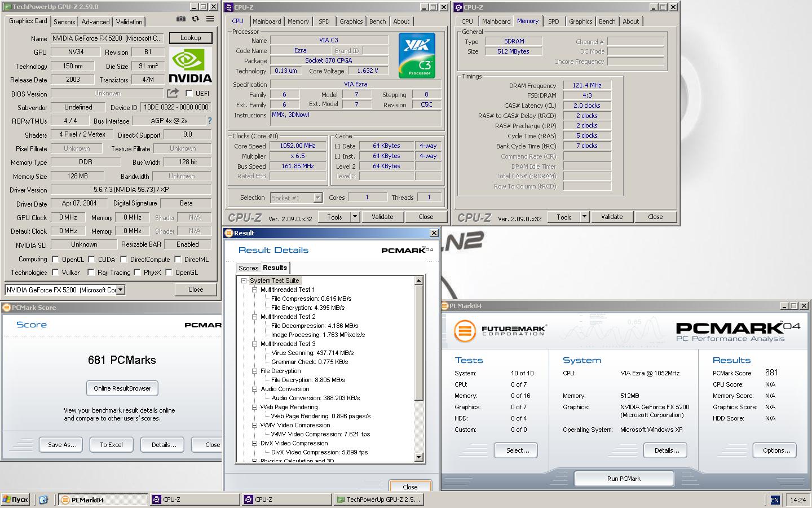The image size is (812, 508).
Task: Click the TechPowerUp GPU-Z taskbar button
Action: point(378,500)
